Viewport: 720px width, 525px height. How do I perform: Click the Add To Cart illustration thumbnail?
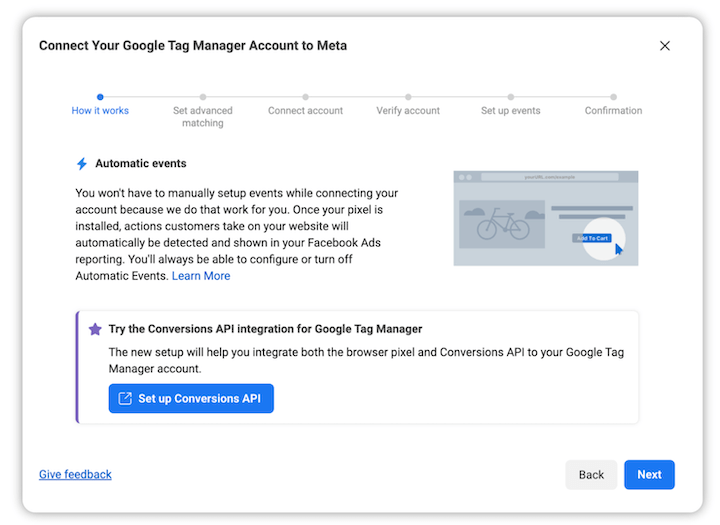546,218
